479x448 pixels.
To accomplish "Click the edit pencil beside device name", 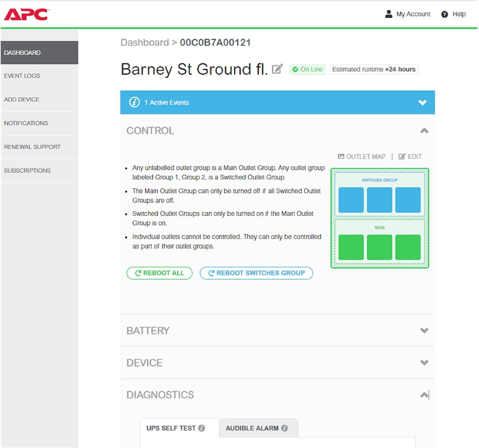I will pyautogui.click(x=277, y=69).
